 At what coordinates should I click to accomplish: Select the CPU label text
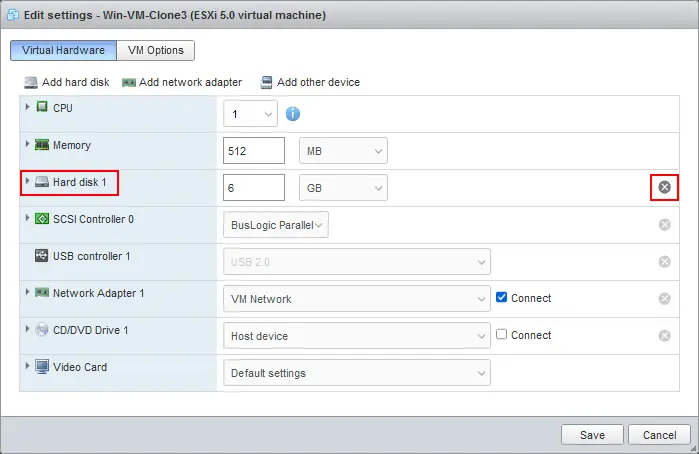(x=62, y=108)
